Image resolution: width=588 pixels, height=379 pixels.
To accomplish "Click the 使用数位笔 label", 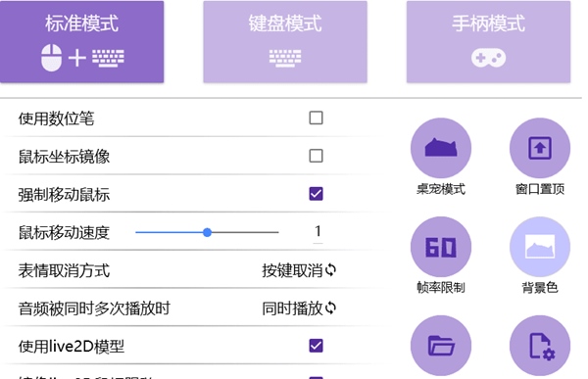I will (56, 118).
